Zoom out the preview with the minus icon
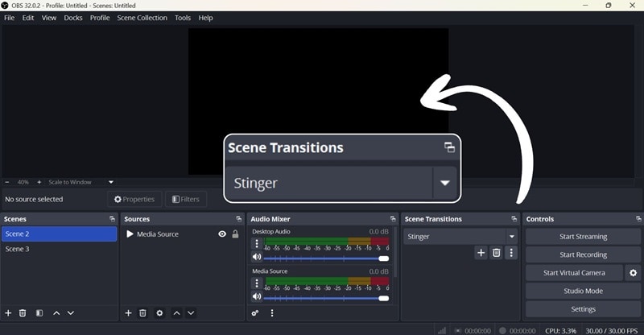 click(7, 182)
